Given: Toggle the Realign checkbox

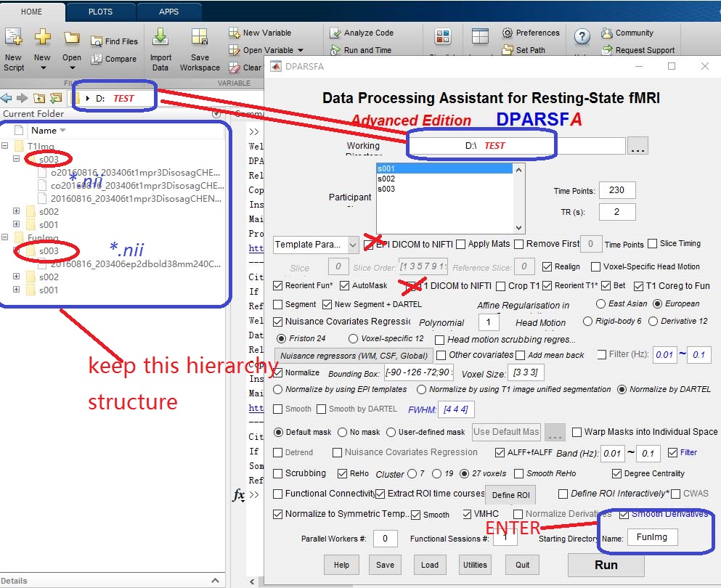Looking at the screenshot, I should point(547,266).
